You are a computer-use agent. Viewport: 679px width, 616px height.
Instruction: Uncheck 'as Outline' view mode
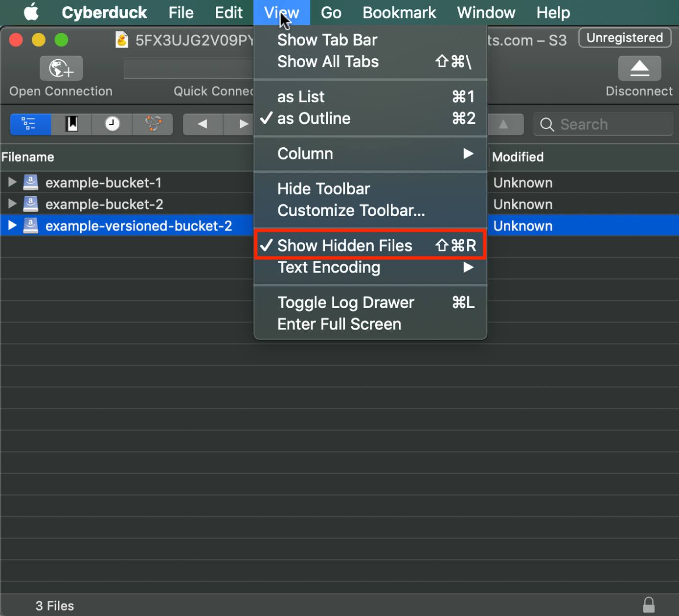(313, 118)
